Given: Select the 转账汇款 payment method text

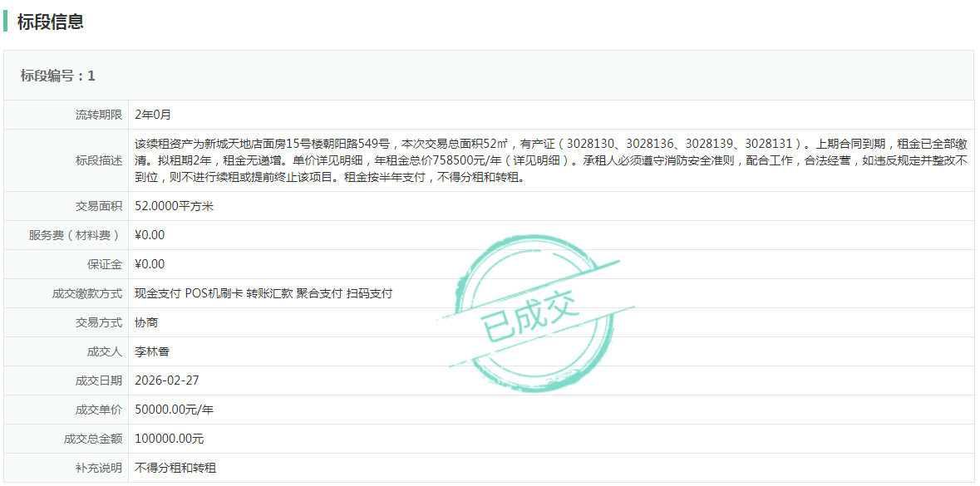Looking at the screenshot, I should 269,293.
